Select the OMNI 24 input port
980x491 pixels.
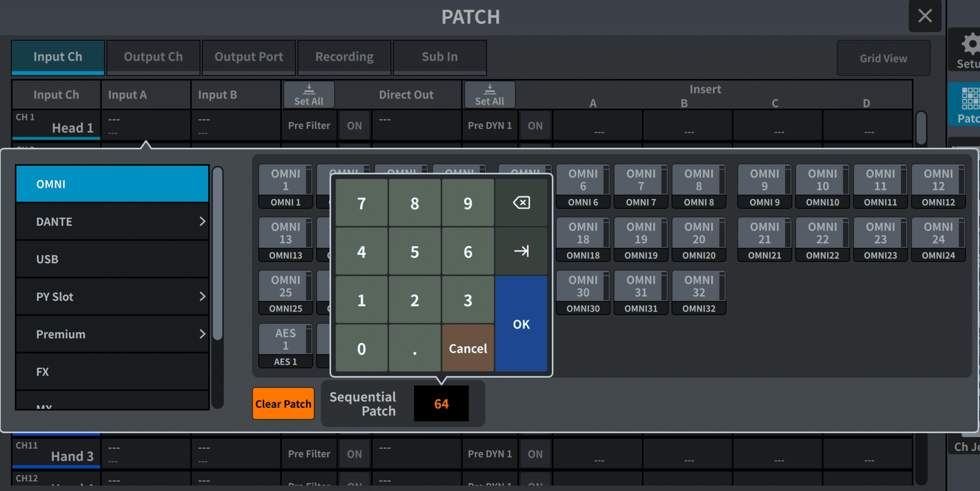[938, 239]
